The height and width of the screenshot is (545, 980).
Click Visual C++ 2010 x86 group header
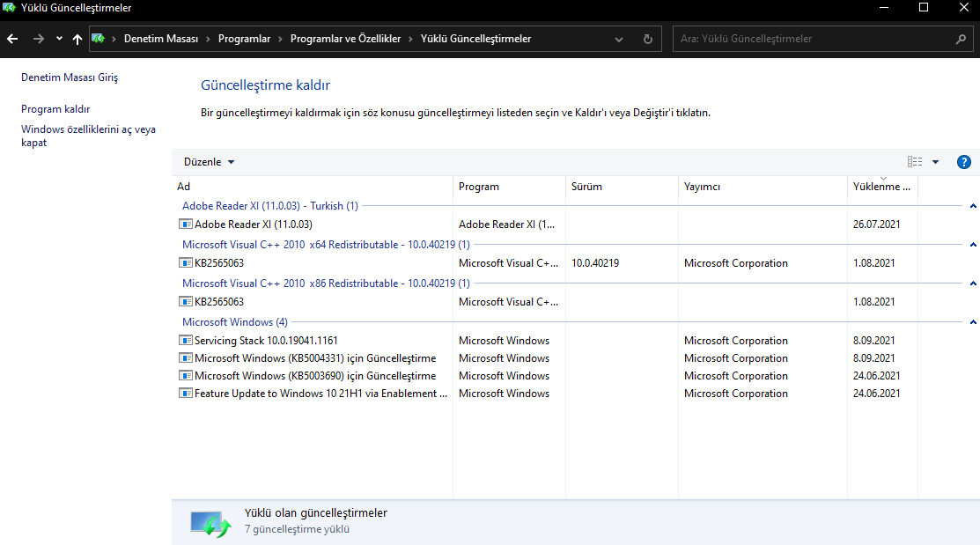[x=326, y=284]
